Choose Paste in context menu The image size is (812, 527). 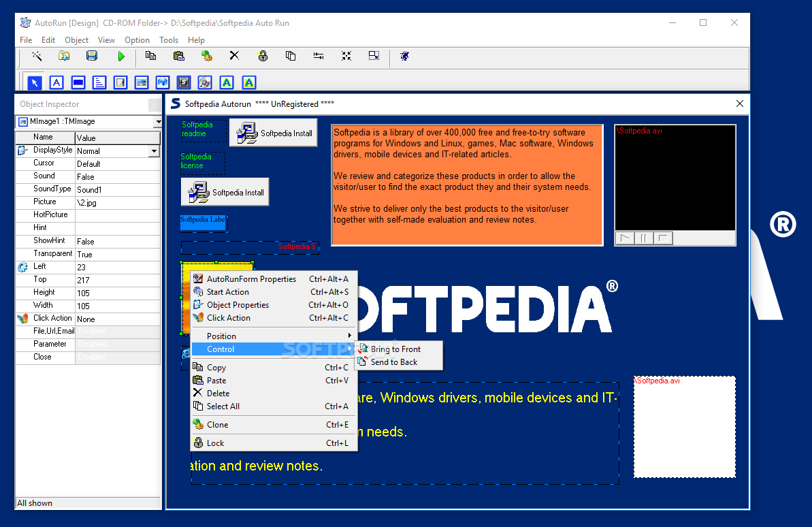[274, 381]
